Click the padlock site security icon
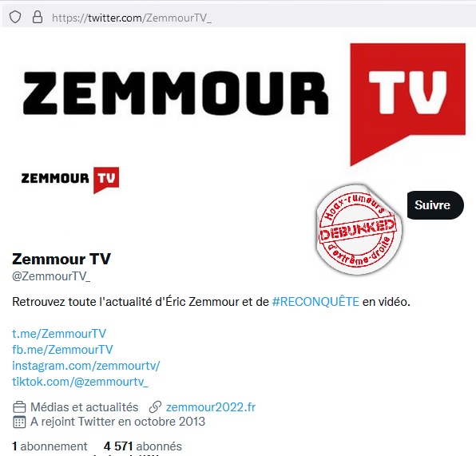476x456 pixels. pyautogui.click(x=38, y=18)
